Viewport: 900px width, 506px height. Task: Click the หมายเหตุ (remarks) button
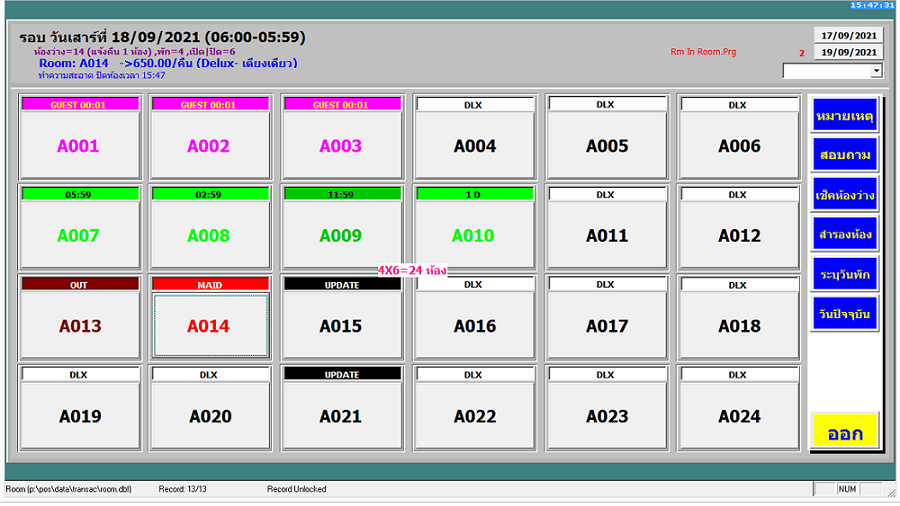coord(844,115)
